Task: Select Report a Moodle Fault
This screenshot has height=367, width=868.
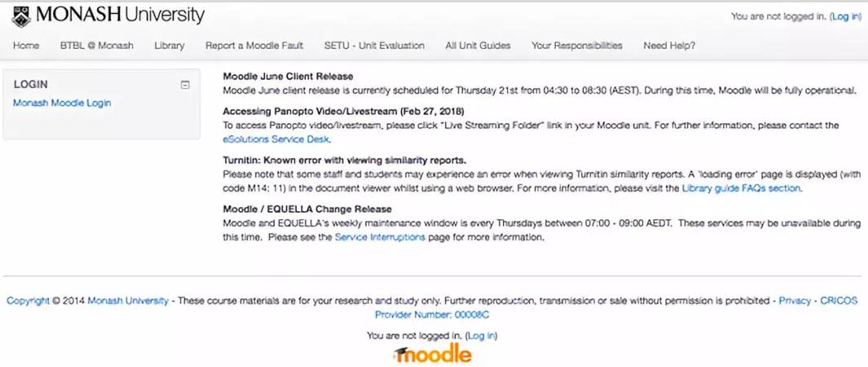Action: pos(254,46)
